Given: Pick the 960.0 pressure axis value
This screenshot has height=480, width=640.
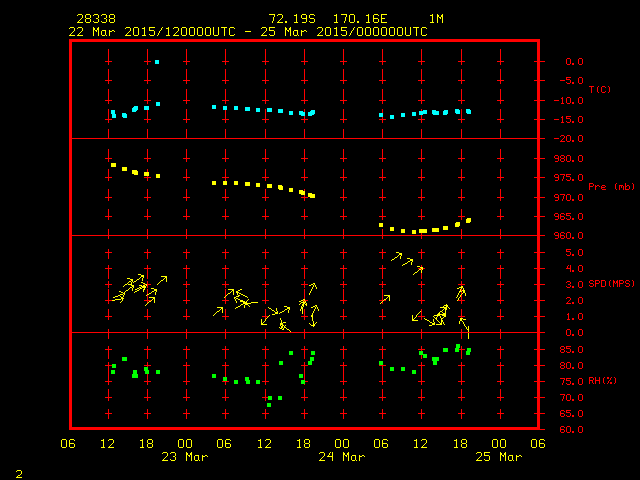Looking at the screenshot, I should point(569,236).
